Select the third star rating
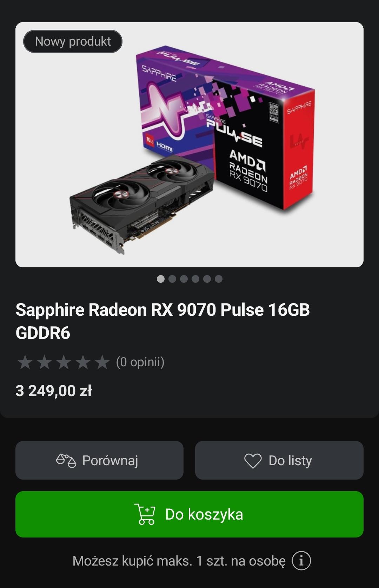Viewport: 379px width, 588px height. pyautogui.click(x=64, y=362)
